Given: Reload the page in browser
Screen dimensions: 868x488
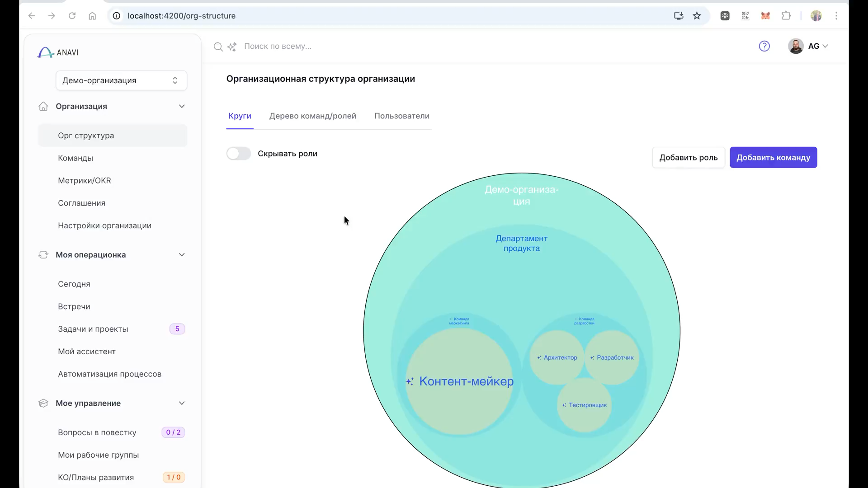Looking at the screenshot, I should click(x=72, y=16).
